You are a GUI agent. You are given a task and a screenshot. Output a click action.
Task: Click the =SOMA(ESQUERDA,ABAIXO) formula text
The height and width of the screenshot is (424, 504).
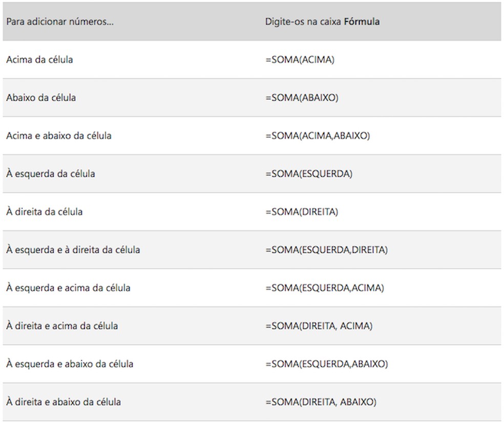[x=327, y=364]
